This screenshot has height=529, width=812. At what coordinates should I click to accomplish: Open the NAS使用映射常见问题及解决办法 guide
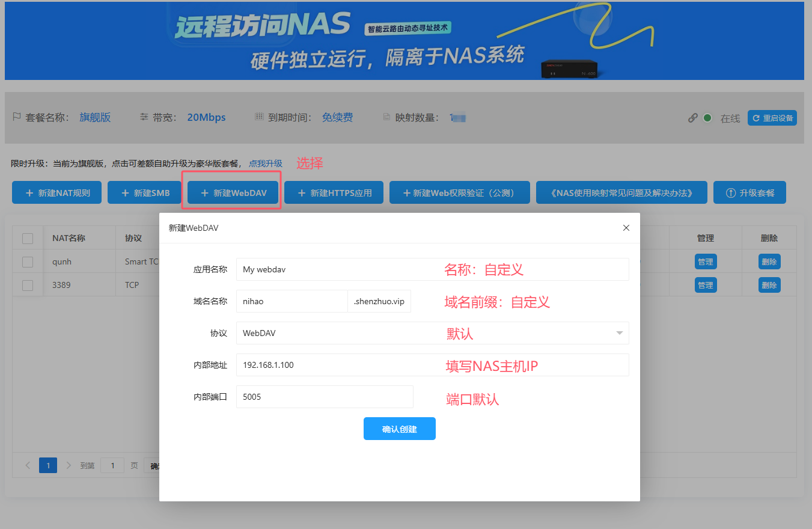[x=621, y=193]
